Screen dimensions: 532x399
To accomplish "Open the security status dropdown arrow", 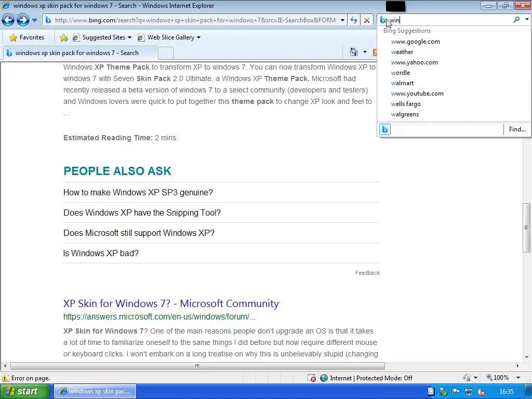I will (476, 378).
